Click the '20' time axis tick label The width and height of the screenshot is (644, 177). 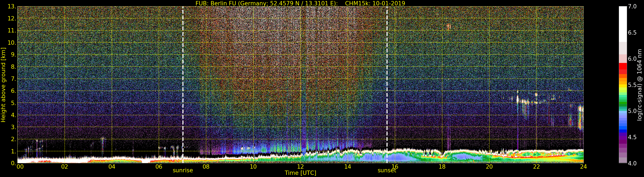tap(489, 167)
